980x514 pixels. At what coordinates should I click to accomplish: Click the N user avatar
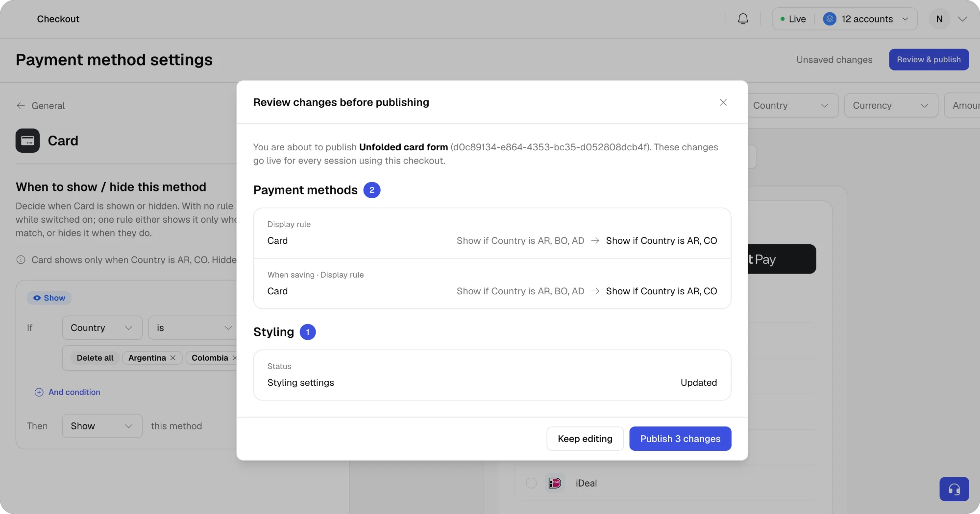pos(939,19)
